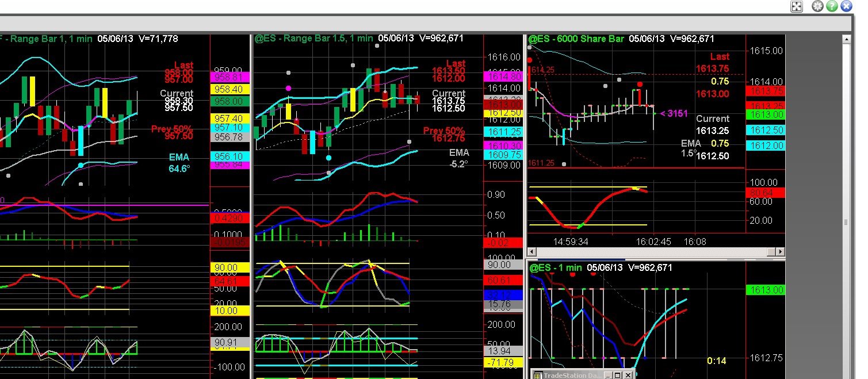
Task: Click the 14:59:34 time axis label
Action: (570, 242)
